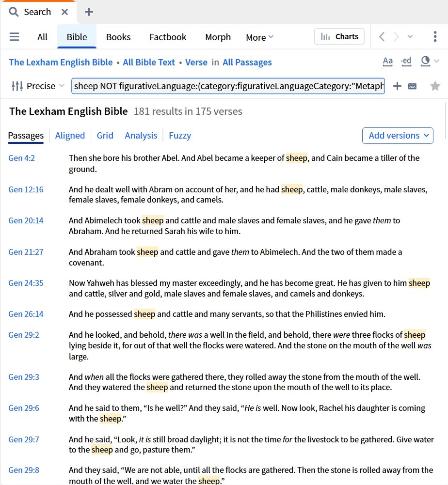Switch to the Aligned results view
The height and width of the screenshot is (485, 448).
point(70,136)
